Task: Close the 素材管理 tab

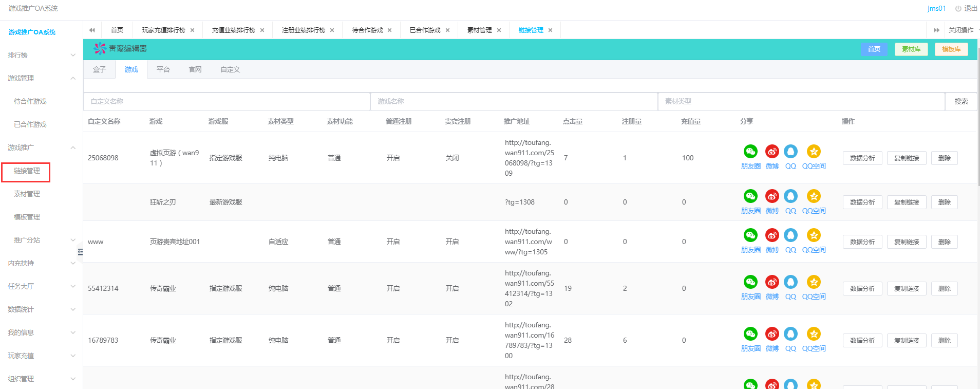Action: coord(499,30)
